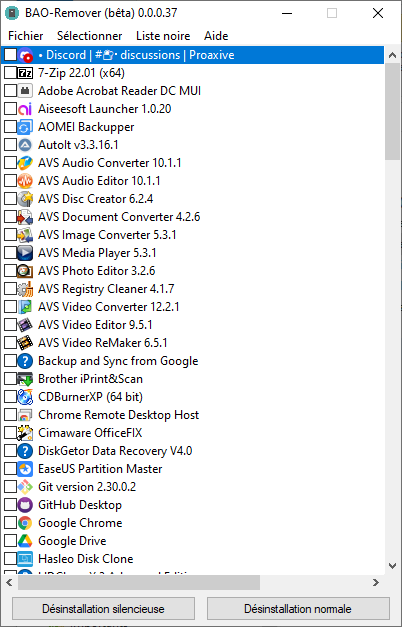This screenshot has width=402, height=627.
Task: Select the Google Chrome list row text
Action: (x=80, y=523)
